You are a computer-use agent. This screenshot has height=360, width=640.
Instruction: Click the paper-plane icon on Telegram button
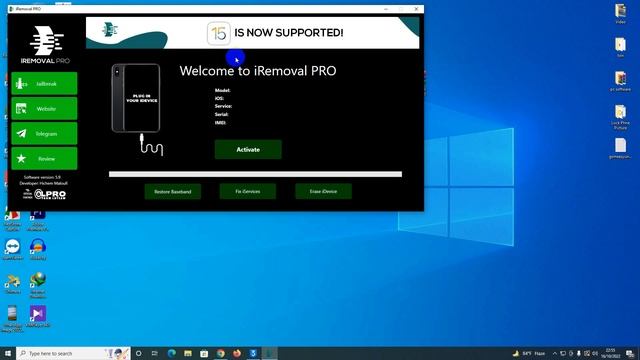(x=21, y=133)
